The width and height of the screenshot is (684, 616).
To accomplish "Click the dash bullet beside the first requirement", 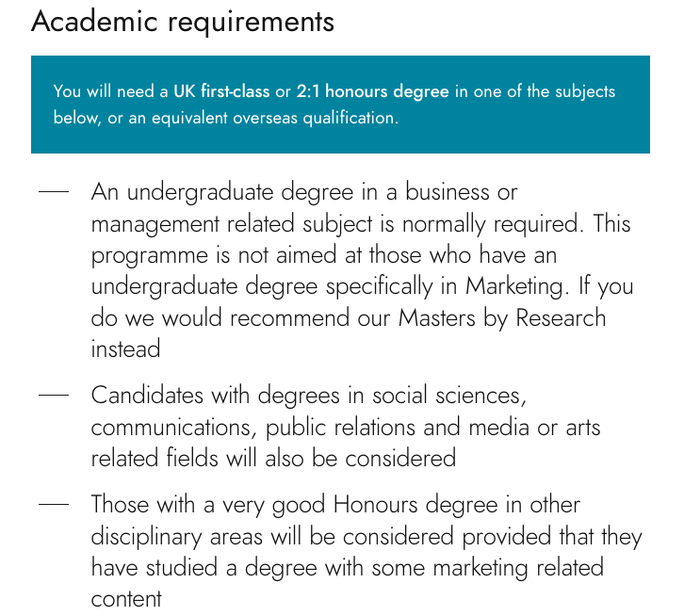I will 54,192.
